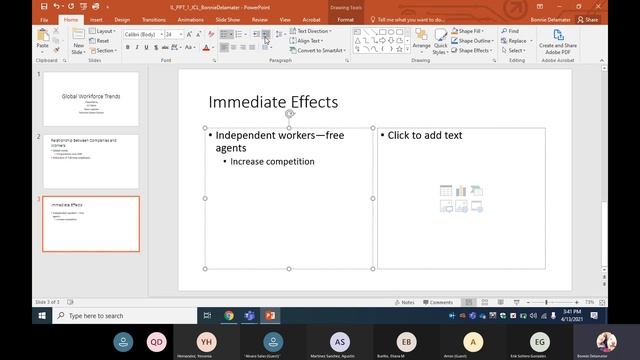Open the font name combo box

click(x=144, y=35)
